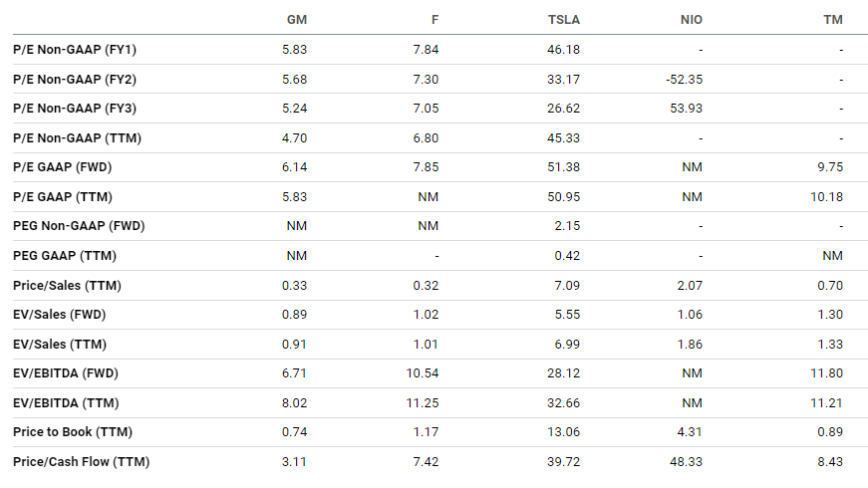Select TSLA's PEG GAAP value 0.42

pyautogui.click(x=567, y=256)
